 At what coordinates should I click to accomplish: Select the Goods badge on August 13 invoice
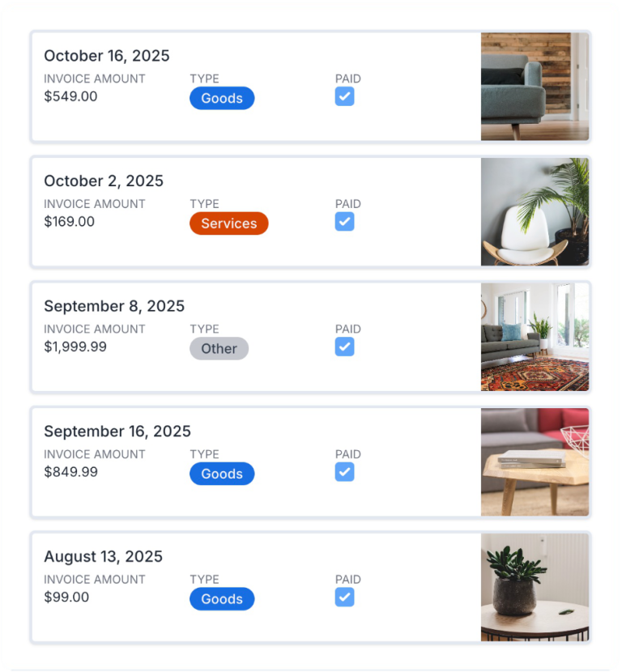221,599
